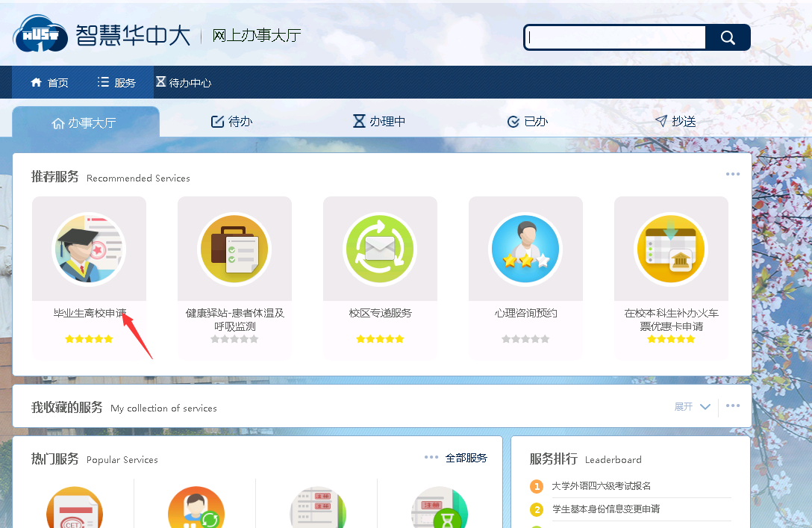Expand 我收藏的服务 with the 展开 chevron
812x528 pixels.
pos(693,407)
